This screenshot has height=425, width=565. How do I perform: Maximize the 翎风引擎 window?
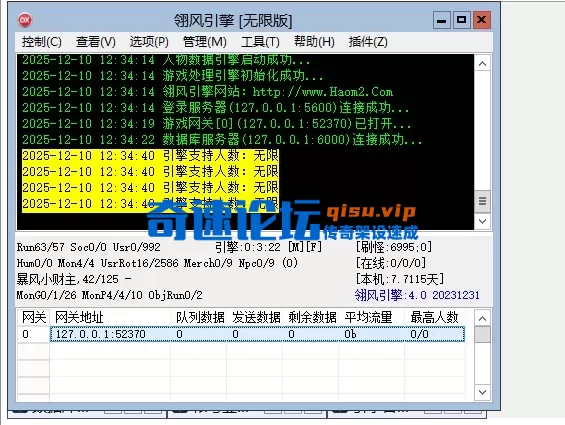(x=461, y=20)
